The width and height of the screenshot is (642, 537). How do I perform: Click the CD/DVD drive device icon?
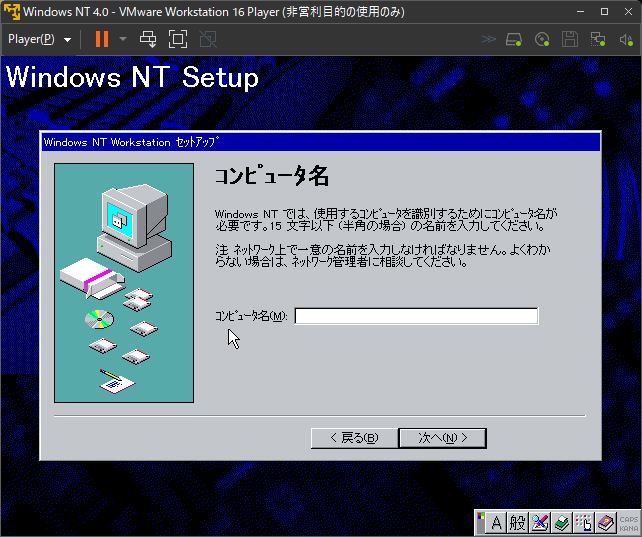(542, 39)
